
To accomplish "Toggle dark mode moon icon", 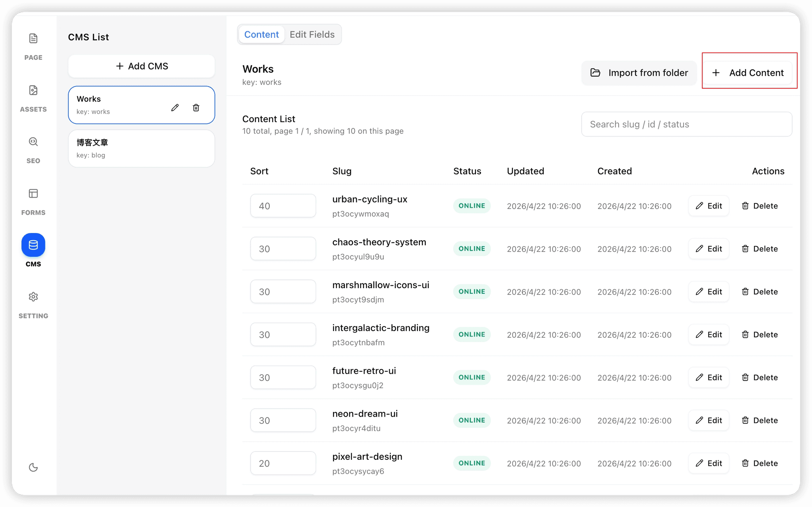I will click(33, 467).
